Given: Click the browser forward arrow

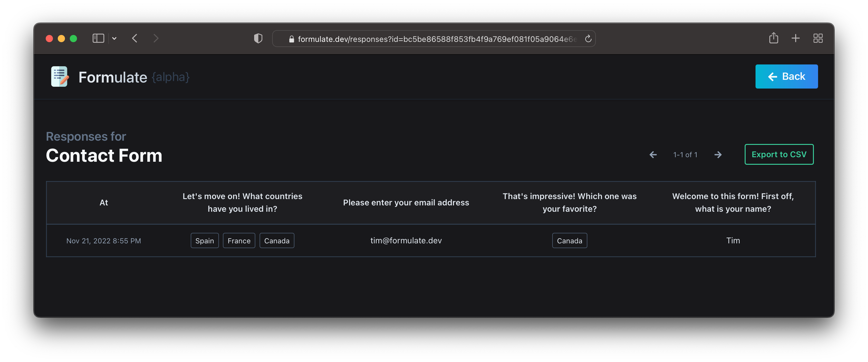Looking at the screenshot, I should click(156, 39).
